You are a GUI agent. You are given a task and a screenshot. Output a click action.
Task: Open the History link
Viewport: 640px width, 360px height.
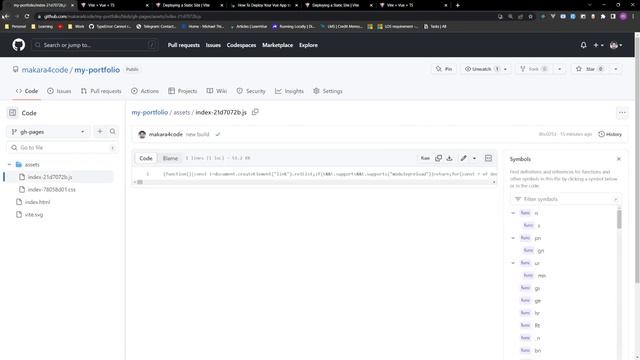tap(610, 134)
